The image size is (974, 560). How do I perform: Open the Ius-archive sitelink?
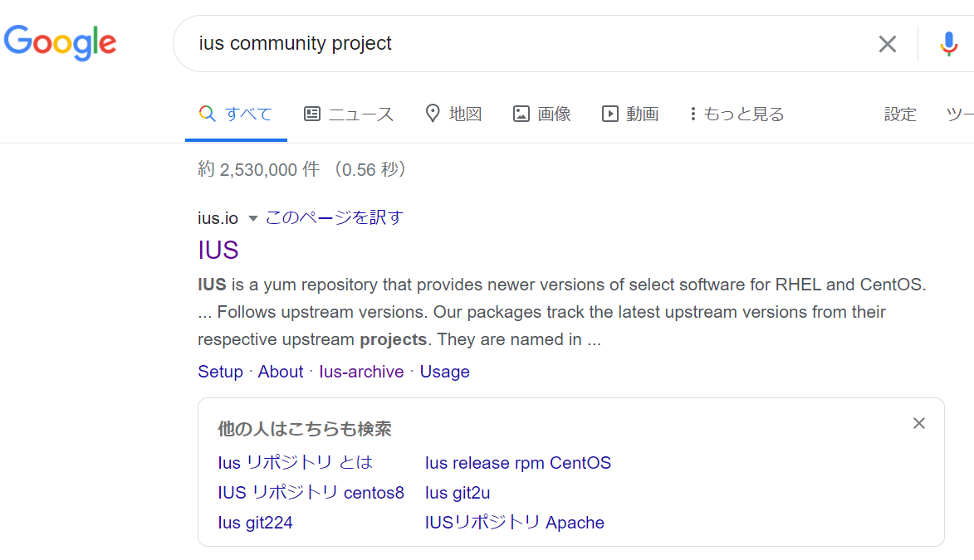[x=361, y=372]
